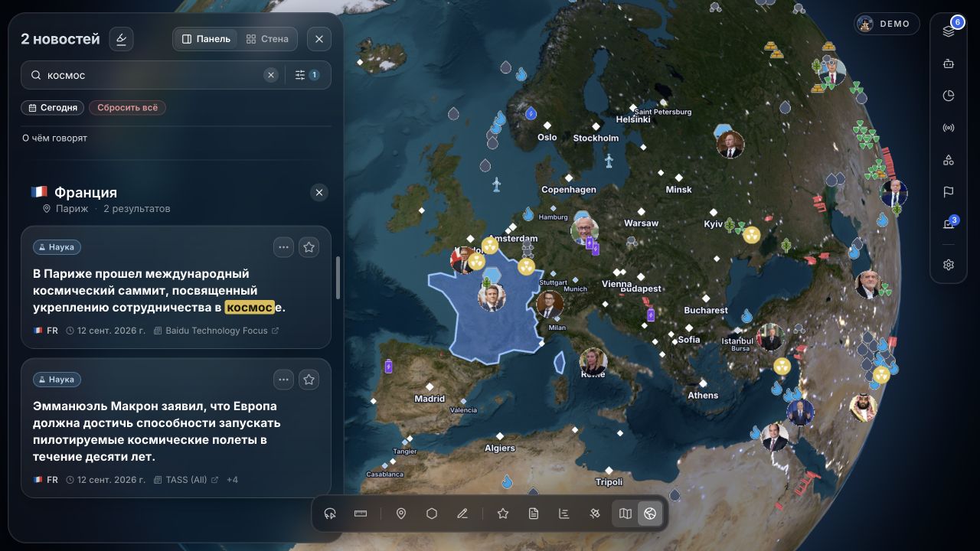Select the place pin marker tool
The width and height of the screenshot is (980, 551).
[400, 514]
